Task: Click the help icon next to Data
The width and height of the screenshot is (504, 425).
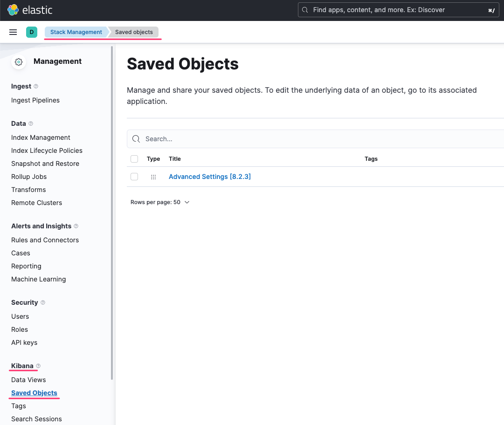Action: [31, 123]
